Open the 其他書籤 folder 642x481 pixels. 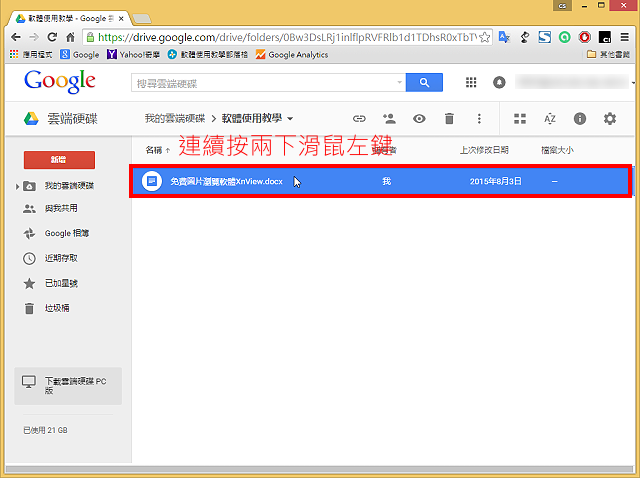pyautogui.click(x=608, y=55)
